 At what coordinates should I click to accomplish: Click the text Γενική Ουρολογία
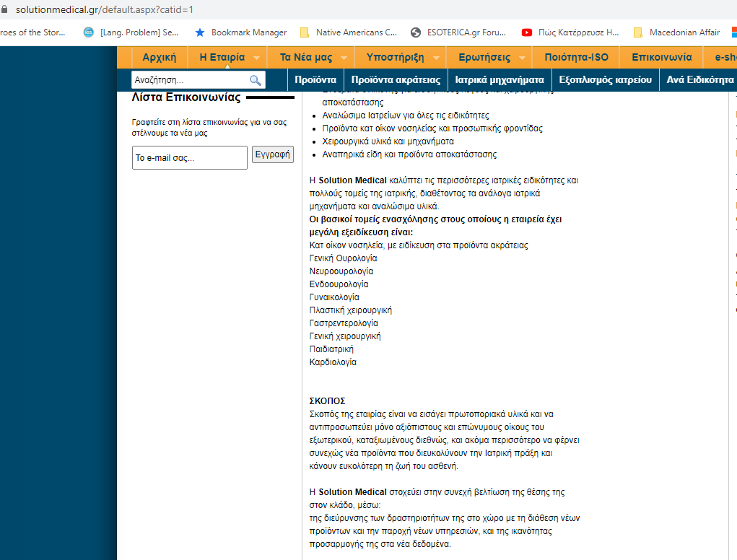(x=343, y=258)
